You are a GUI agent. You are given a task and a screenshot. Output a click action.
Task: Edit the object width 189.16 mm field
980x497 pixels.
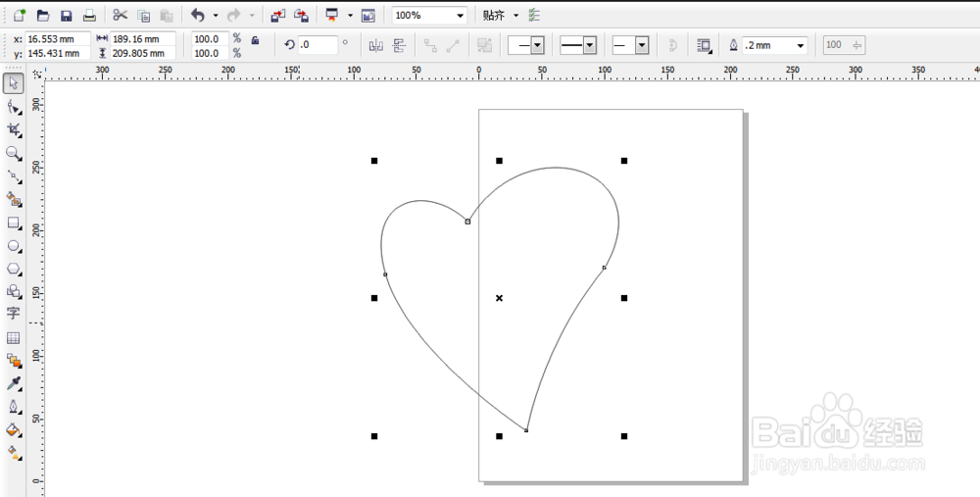pyautogui.click(x=142, y=39)
